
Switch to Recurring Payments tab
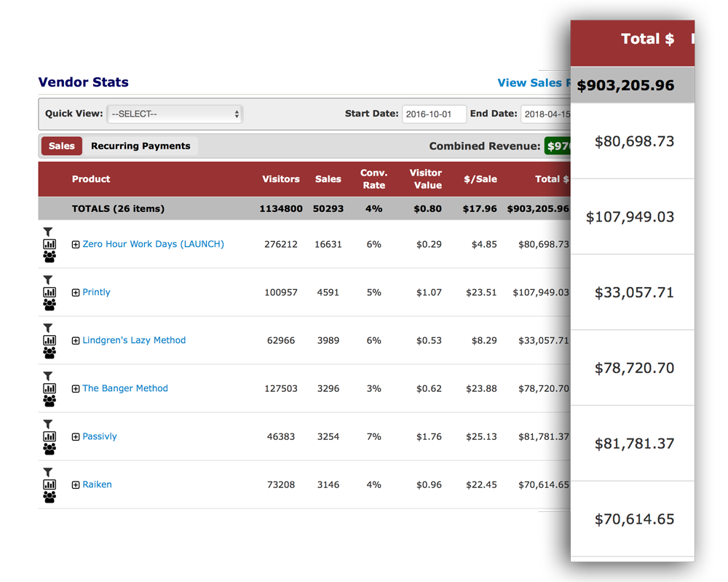(141, 146)
